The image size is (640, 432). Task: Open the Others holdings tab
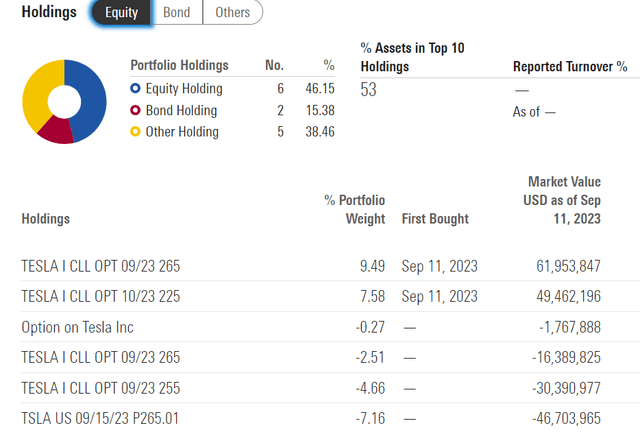[x=232, y=13]
